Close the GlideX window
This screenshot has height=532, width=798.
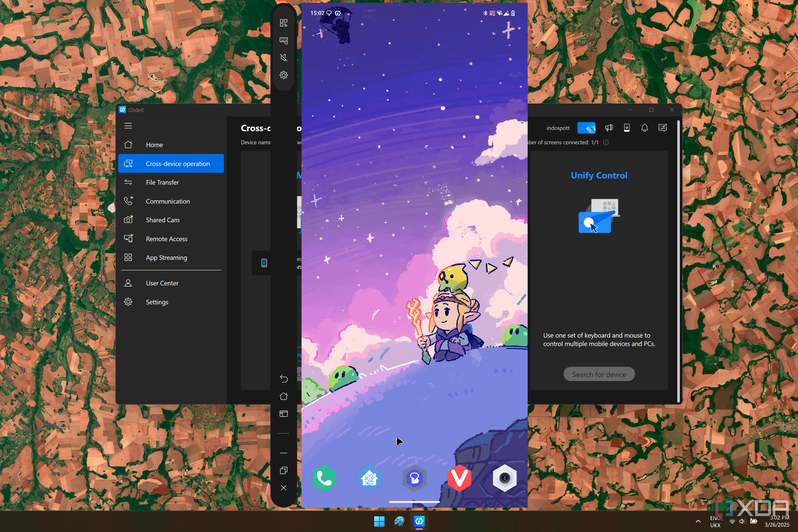(672, 109)
